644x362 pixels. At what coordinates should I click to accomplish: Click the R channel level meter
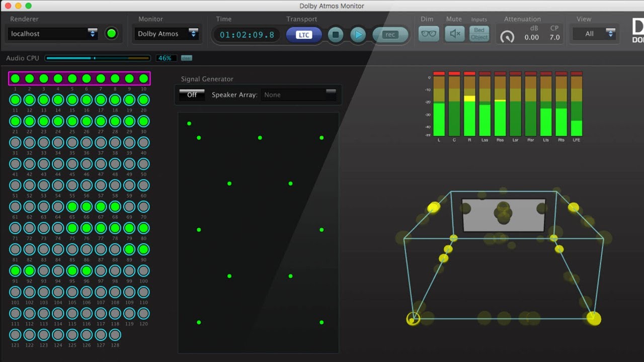[469, 104]
